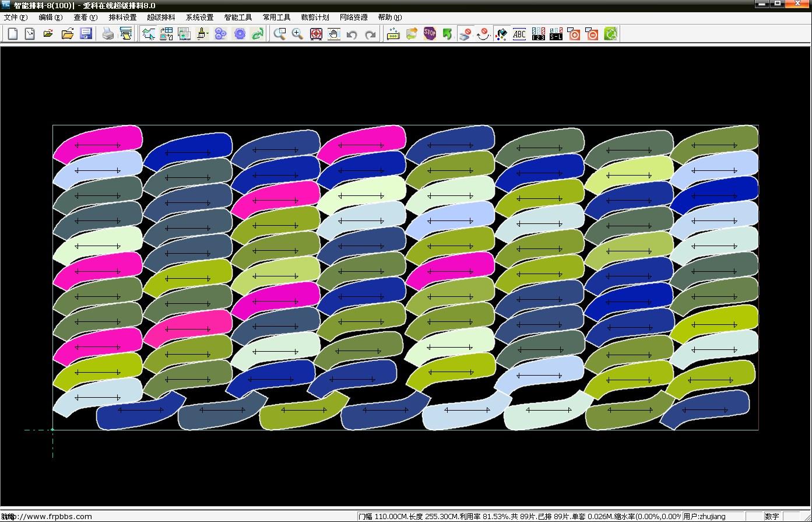Image resolution: width=812 pixels, height=522 pixels.
Task: Expand the paintbrush tool dropdown arrow
Action: pyautogui.click(x=208, y=34)
